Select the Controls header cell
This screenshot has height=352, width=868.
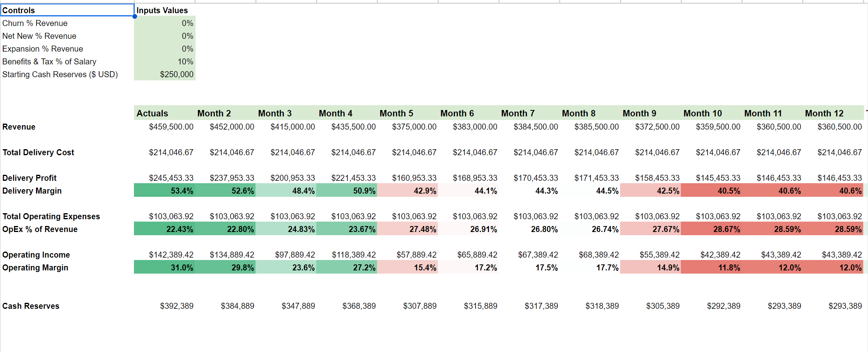67,10
